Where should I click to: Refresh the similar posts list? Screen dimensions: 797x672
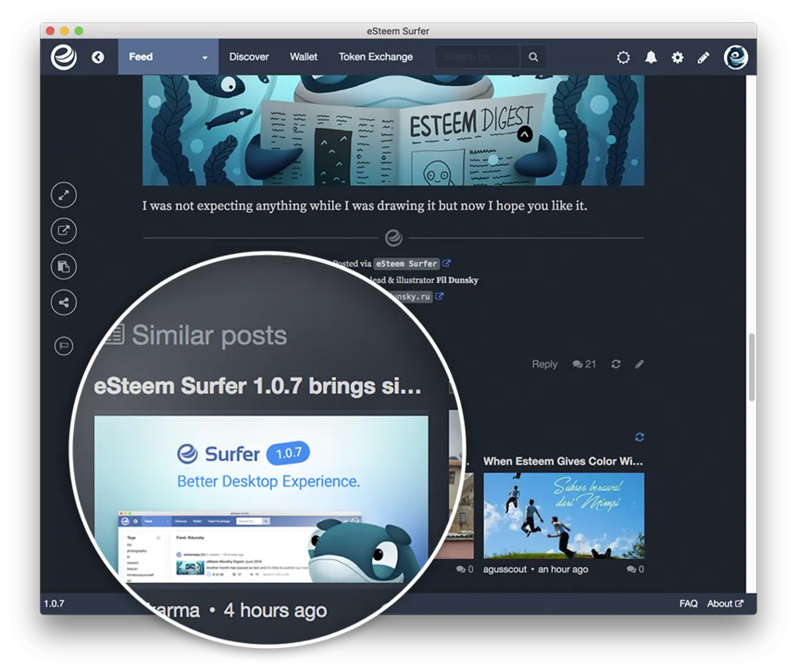[639, 437]
